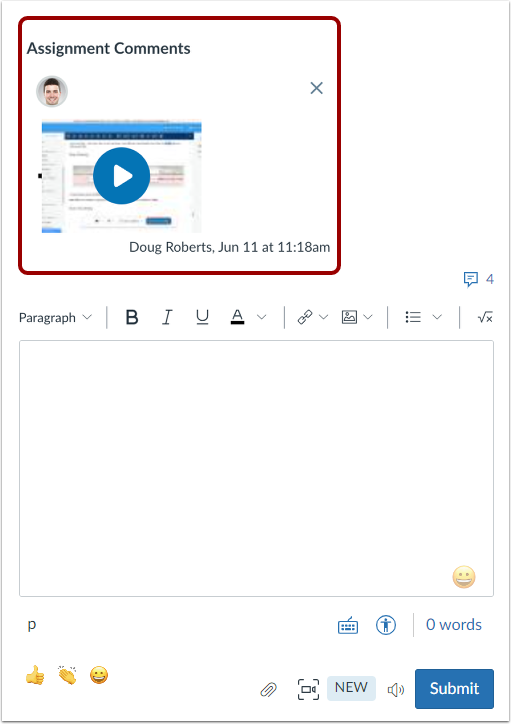Open the Paragraph style dropdown
The width and height of the screenshot is (511, 724).
click(55, 318)
